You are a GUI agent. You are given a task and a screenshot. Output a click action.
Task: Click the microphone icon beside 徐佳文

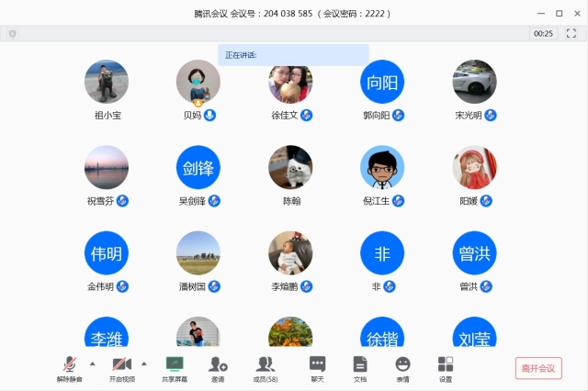(307, 116)
